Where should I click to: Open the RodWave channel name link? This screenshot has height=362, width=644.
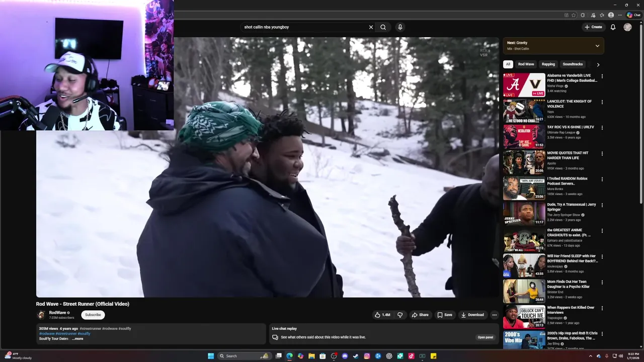coord(57,313)
